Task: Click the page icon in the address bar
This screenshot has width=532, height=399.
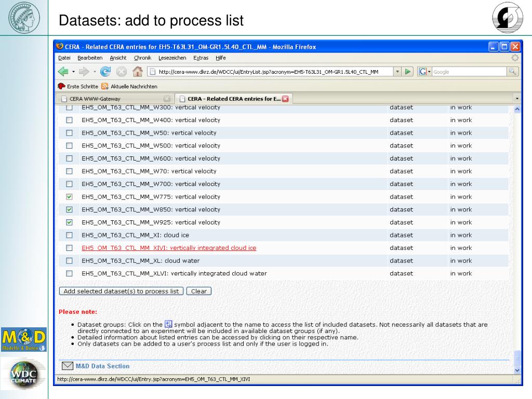Action: (153, 72)
